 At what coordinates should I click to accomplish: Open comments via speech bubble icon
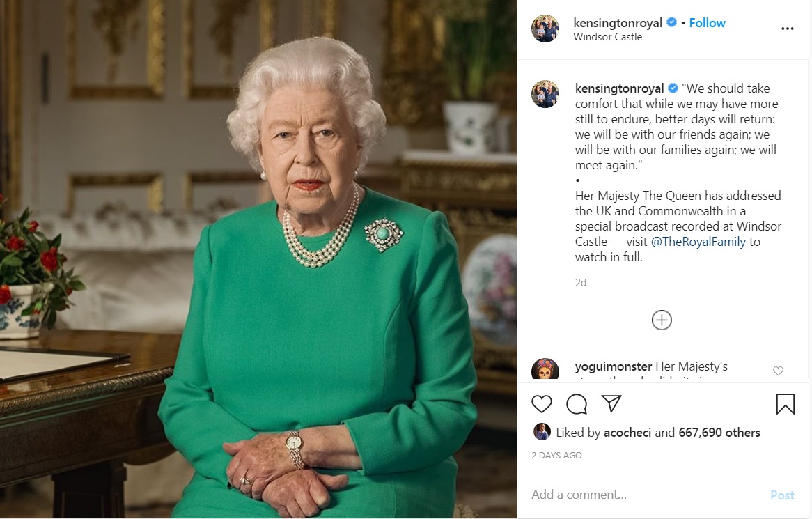pos(577,404)
